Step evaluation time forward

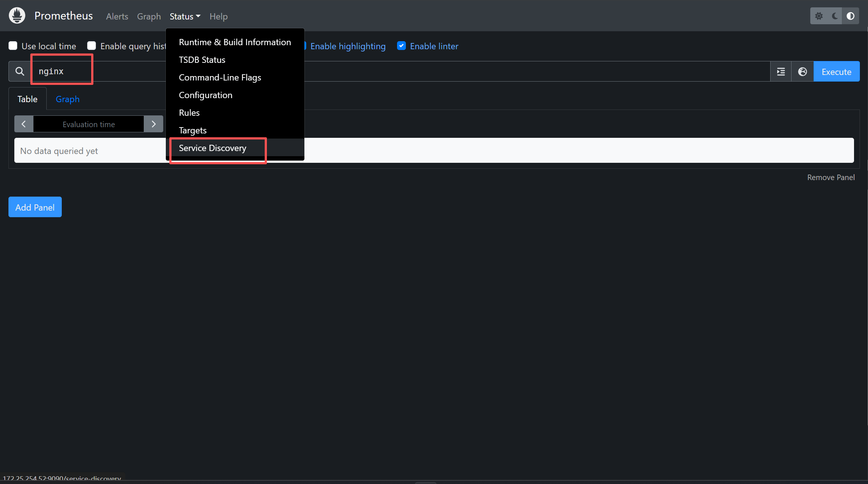154,124
